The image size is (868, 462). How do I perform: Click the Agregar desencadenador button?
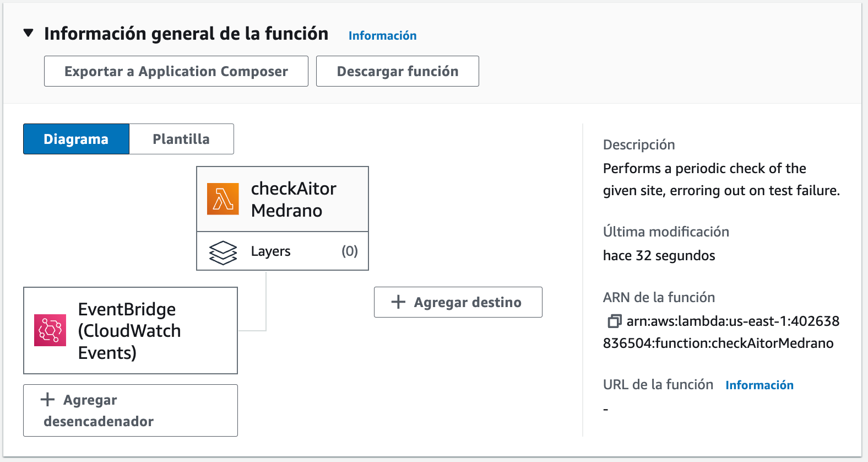131,410
